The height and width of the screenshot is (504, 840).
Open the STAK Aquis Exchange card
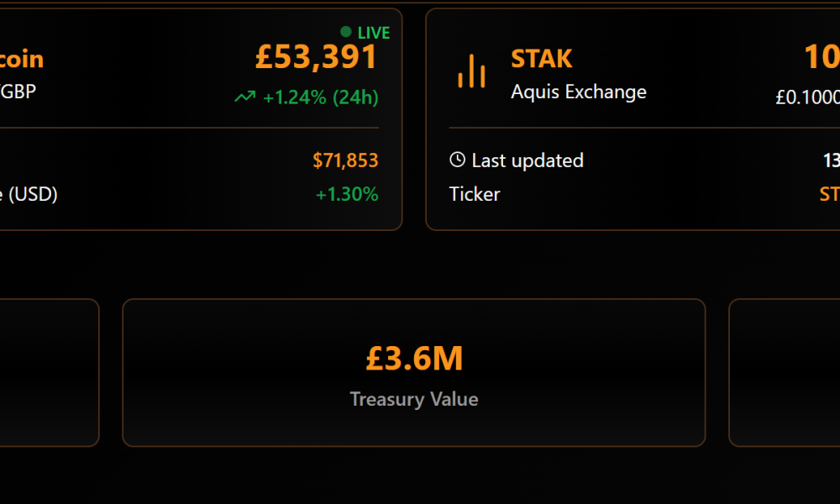pos(630,118)
